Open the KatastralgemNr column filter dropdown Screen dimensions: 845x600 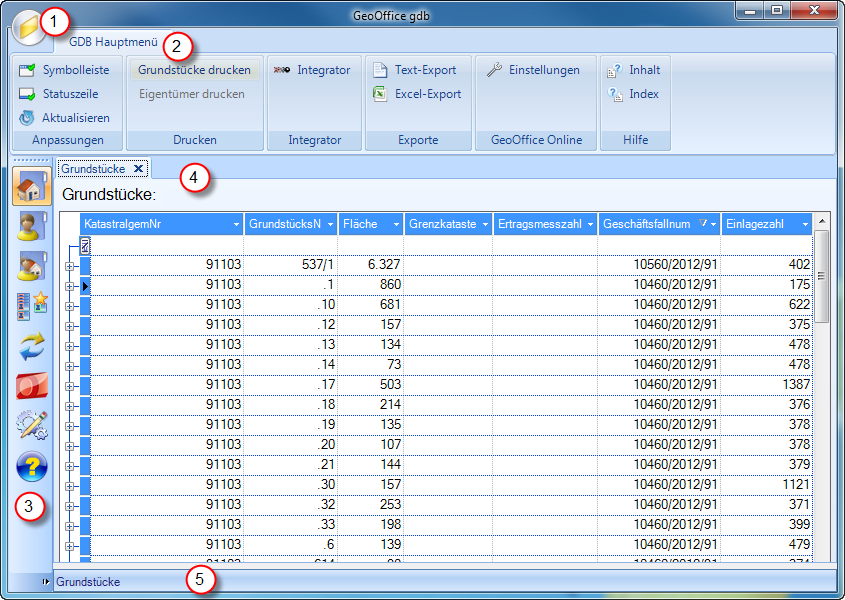[x=236, y=225]
